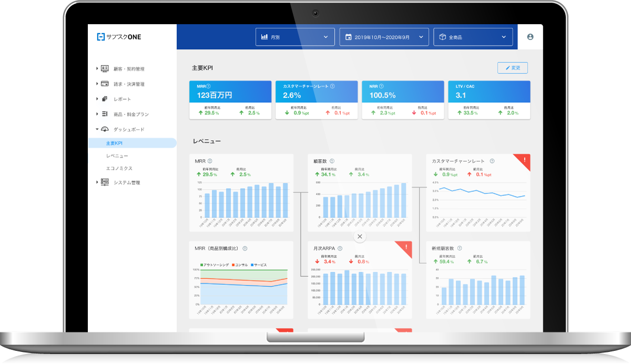The image size is (631, 364).
Task: Click the help icon on 顧客数 chart
Action: [332, 161]
